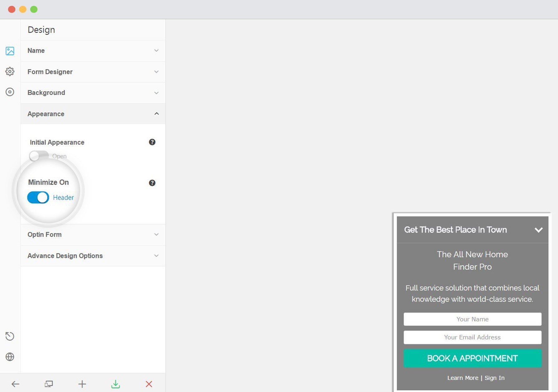558x392 pixels.
Task: Focus the Your Email Address field
Action: pos(472,337)
